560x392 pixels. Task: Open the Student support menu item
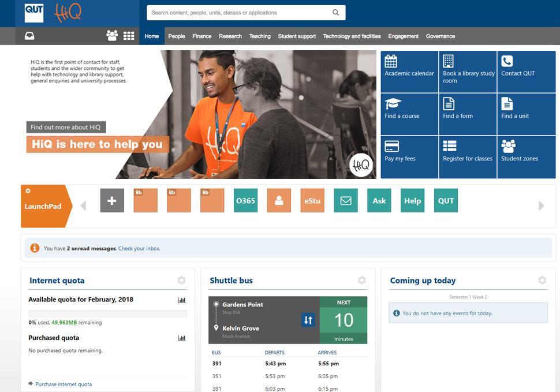[x=297, y=36]
